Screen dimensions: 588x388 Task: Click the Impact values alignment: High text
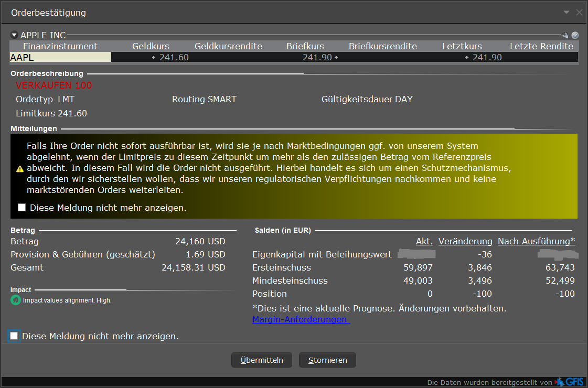tap(67, 300)
